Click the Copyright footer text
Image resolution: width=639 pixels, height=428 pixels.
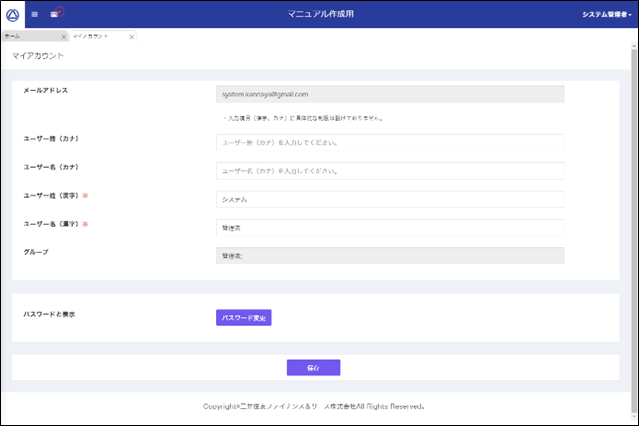(x=314, y=406)
